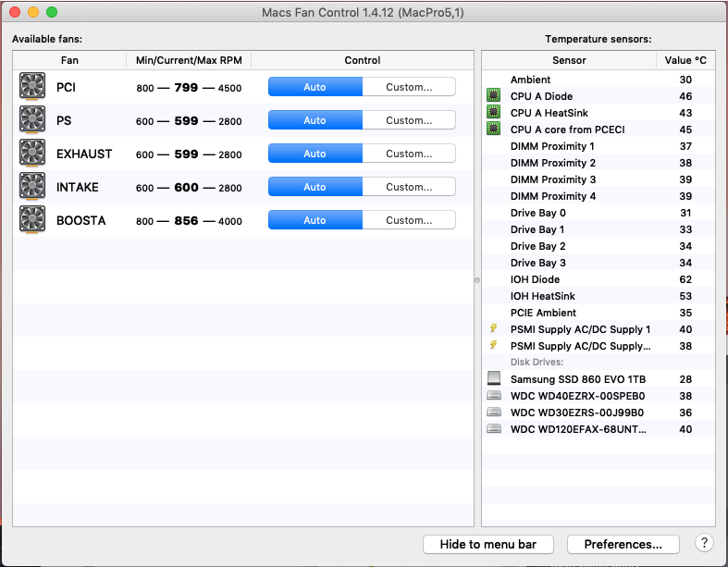Click the WDC WD40EZRX-00SPEB0 label
The width and height of the screenshot is (728, 567).
point(577,396)
